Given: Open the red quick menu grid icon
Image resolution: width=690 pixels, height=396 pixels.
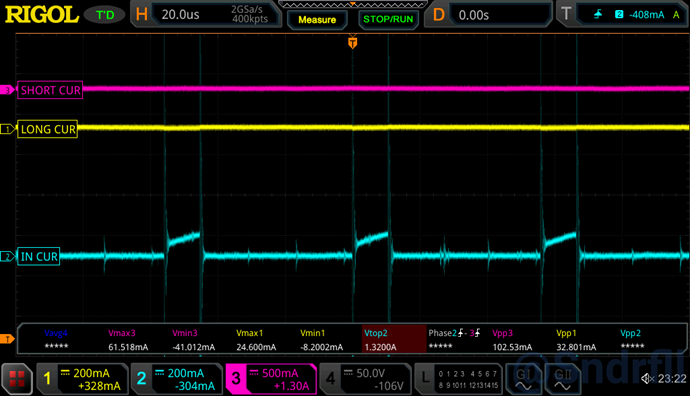Looking at the screenshot, I should [17, 379].
